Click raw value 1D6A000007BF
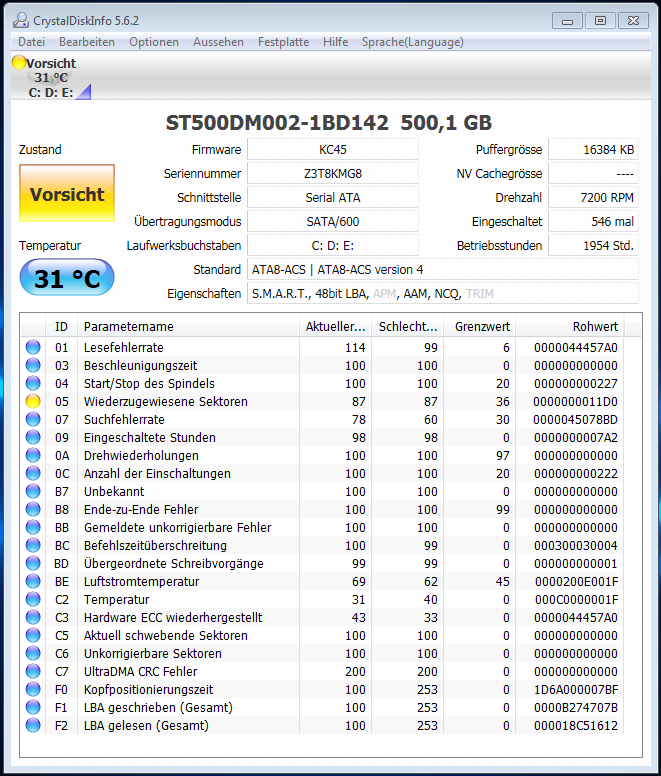661x776 pixels. click(x=576, y=689)
